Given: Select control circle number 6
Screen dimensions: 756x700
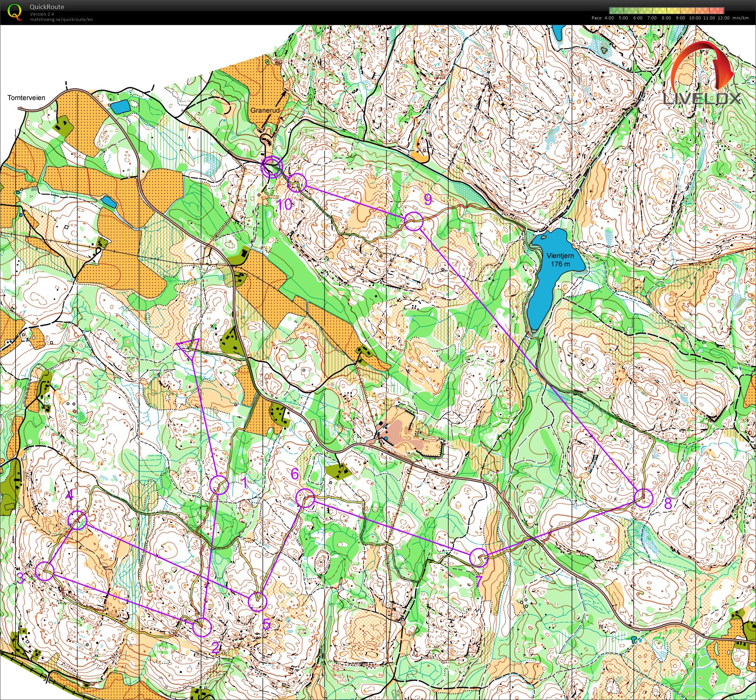Looking at the screenshot, I should 305,498.
